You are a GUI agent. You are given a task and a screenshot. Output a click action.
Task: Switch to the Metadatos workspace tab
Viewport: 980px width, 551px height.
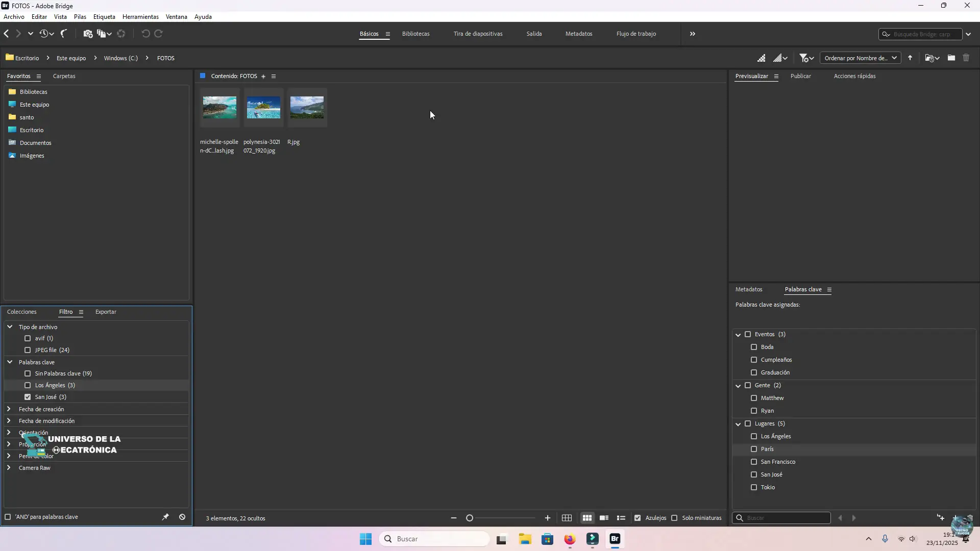[x=579, y=34]
